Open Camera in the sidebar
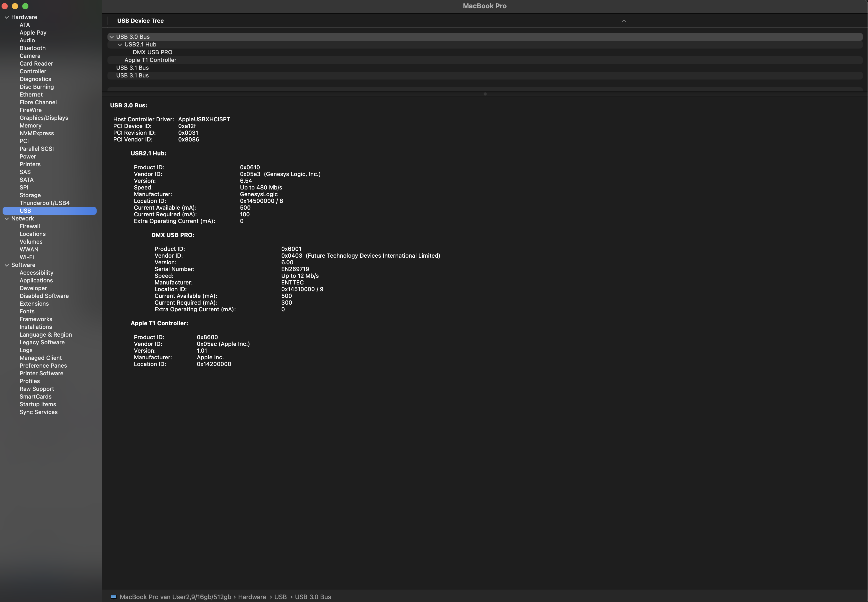Image resolution: width=868 pixels, height=602 pixels. (x=30, y=56)
